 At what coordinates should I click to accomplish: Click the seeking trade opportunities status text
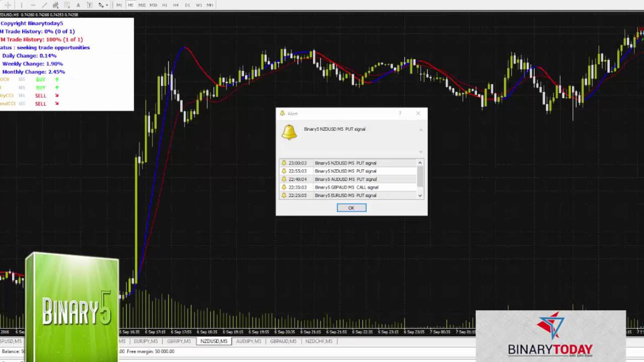click(x=53, y=48)
